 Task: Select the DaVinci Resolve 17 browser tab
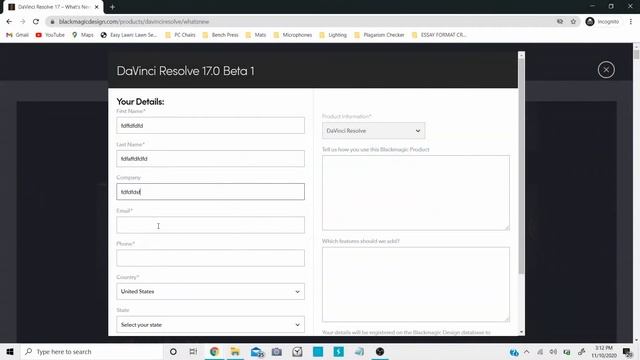tap(52, 7)
